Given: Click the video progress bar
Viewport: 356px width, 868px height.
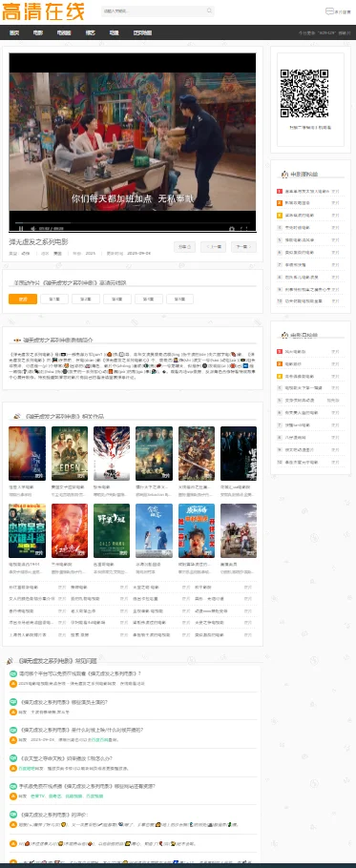Looking at the screenshot, I should [133, 222].
